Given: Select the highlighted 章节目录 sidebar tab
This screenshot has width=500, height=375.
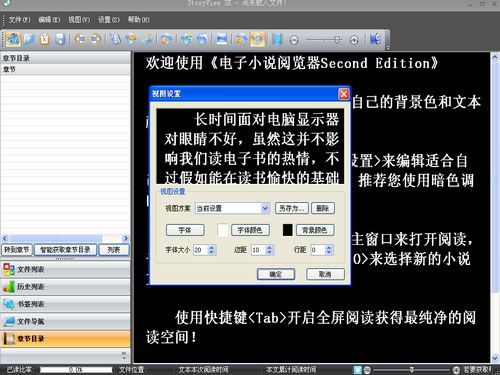Looking at the screenshot, I should coord(65,339).
